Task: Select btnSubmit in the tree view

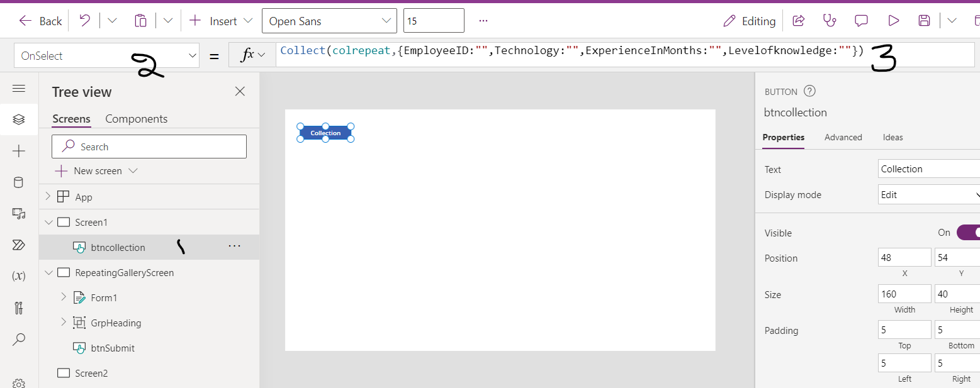Action: [113, 348]
